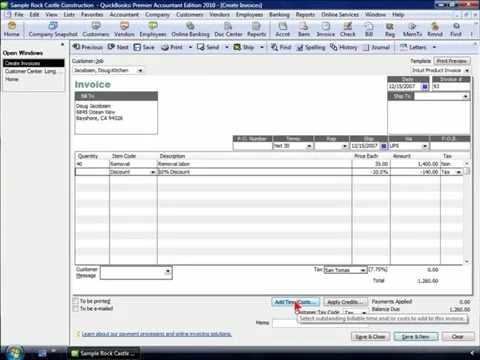Expand the Customer Message dropdown
The height and width of the screenshot is (360, 480).
[168, 271]
